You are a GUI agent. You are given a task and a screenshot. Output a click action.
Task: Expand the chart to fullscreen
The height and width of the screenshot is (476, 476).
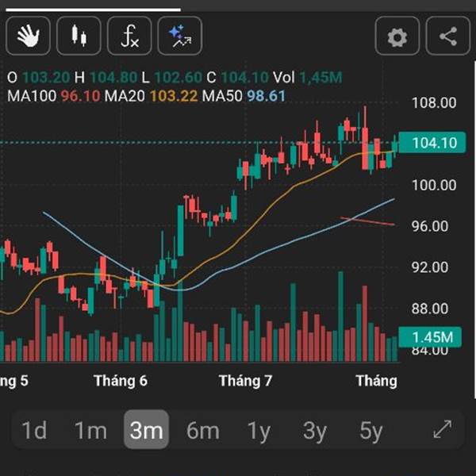[x=443, y=429]
